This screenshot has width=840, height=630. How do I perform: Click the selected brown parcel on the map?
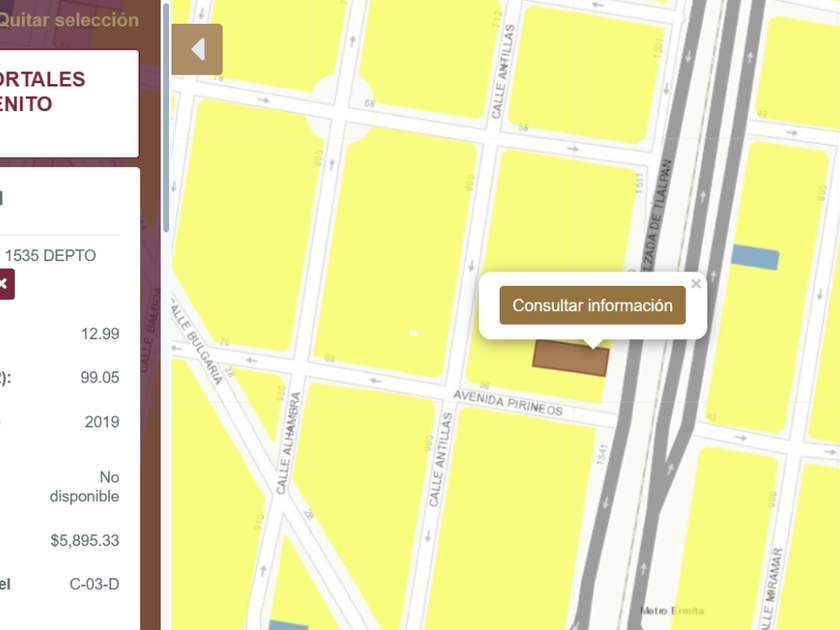pyautogui.click(x=570, y=358)
